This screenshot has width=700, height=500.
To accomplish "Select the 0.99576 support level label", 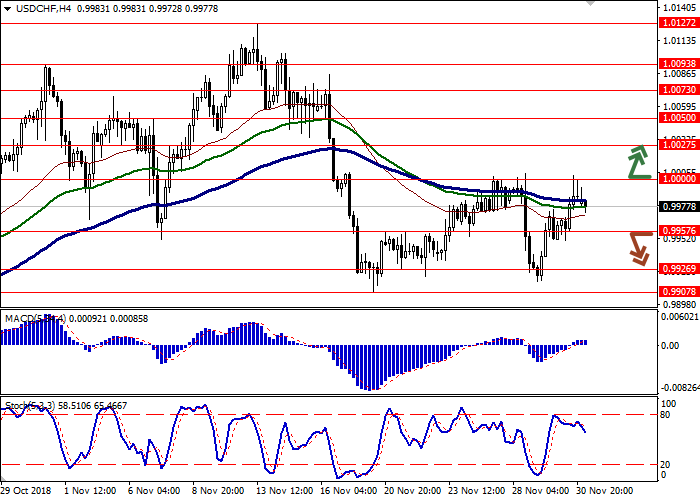I will (x=677, y=232).
